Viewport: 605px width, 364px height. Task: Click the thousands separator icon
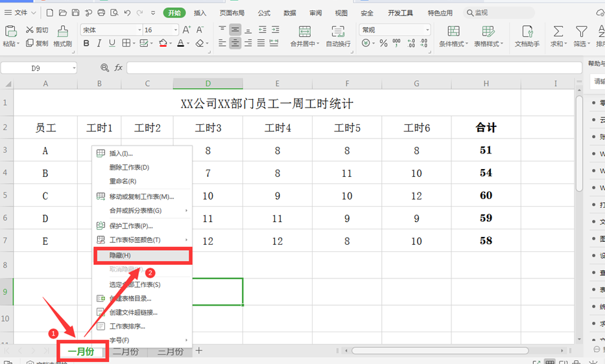[396, 43]
